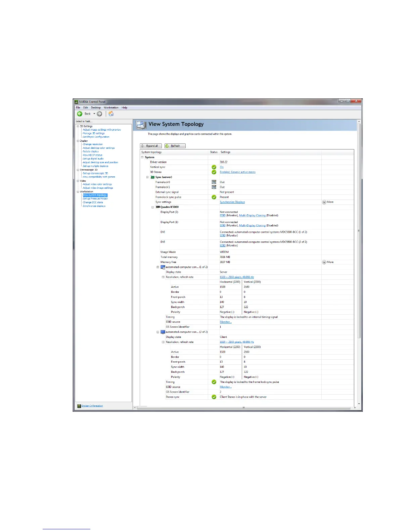Select Change resolution task
This screenshot has height=532, width=411.
(93, 144)
